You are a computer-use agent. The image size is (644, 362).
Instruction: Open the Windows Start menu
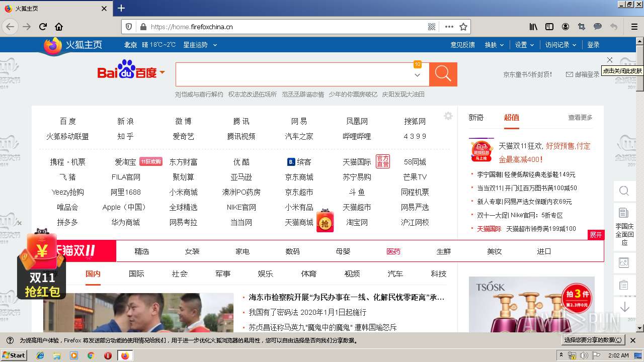coord(14,355)
